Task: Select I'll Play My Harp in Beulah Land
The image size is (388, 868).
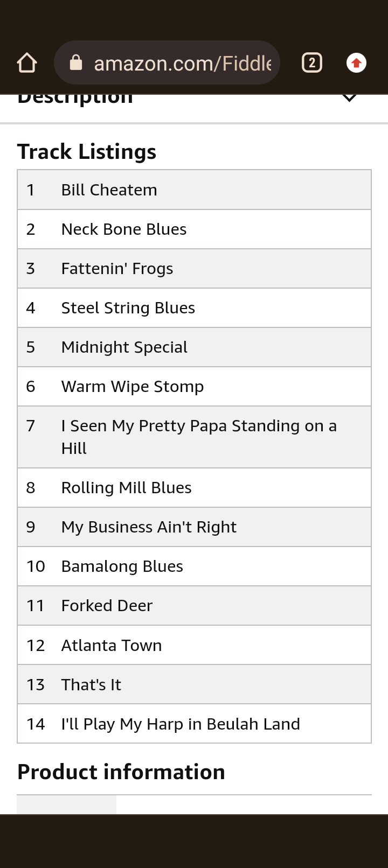Action: point(194,724)
